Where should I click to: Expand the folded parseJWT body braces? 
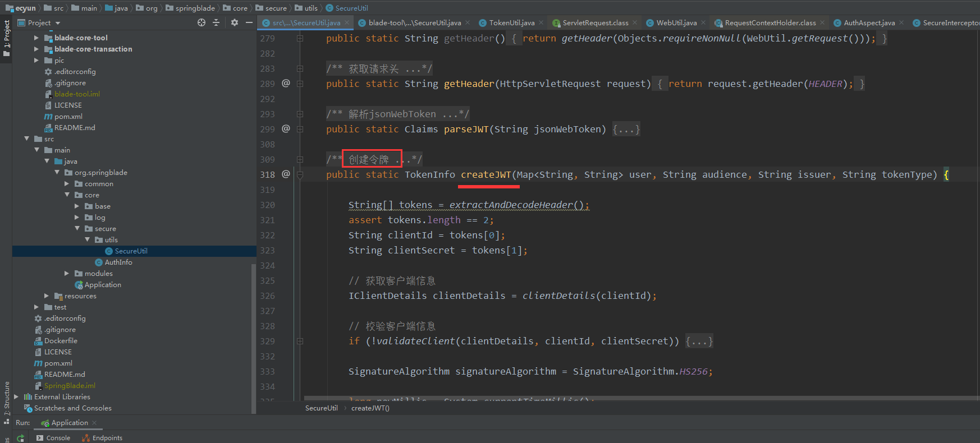(626, 129)
